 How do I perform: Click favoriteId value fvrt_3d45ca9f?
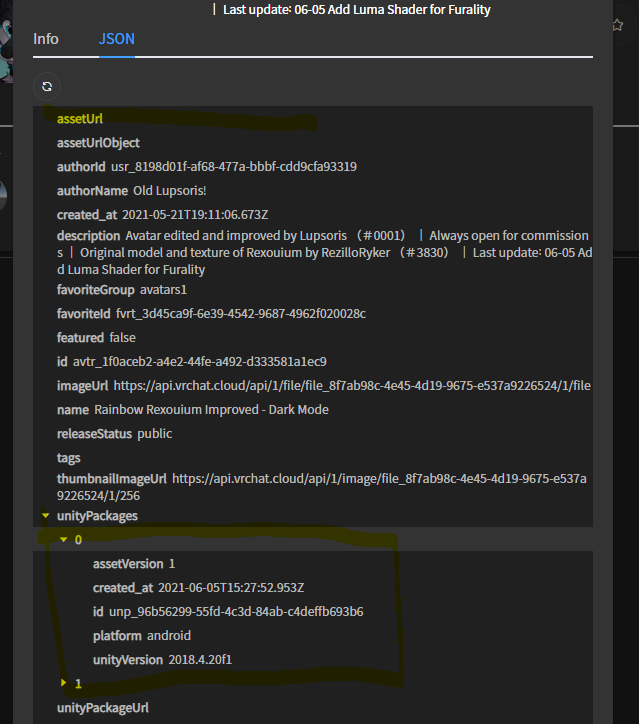pyautogui.click(x=241, y=314)
